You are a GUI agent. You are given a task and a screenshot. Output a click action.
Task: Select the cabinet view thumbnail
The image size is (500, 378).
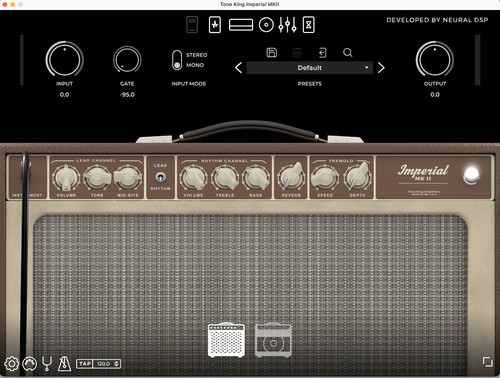click(273, 340)
